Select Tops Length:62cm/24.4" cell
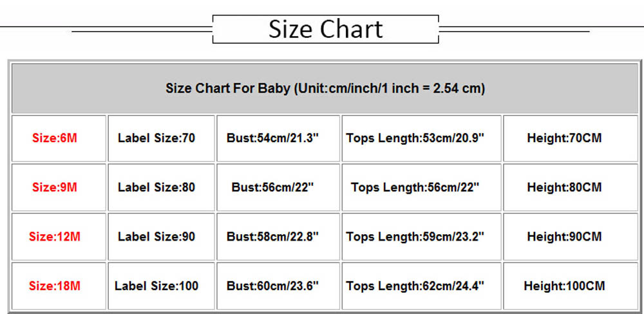The image size is (644, 314). tap(415, 286)
